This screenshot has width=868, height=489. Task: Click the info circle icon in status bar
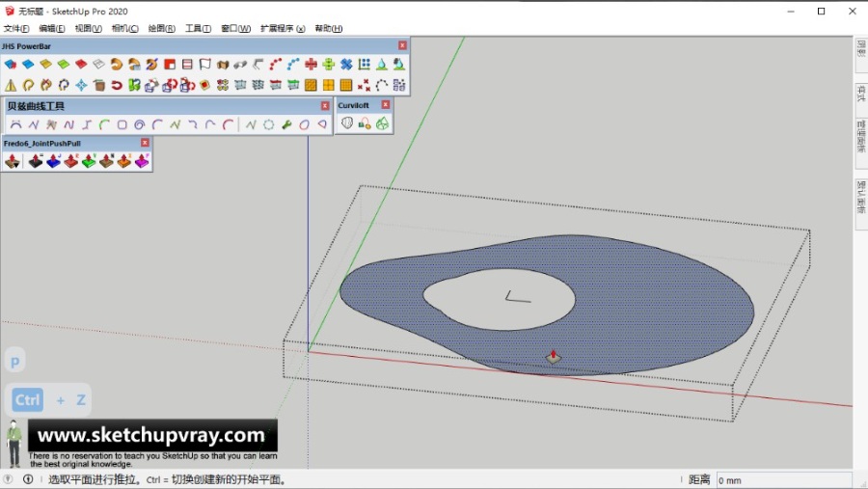(x=28, y=479)
